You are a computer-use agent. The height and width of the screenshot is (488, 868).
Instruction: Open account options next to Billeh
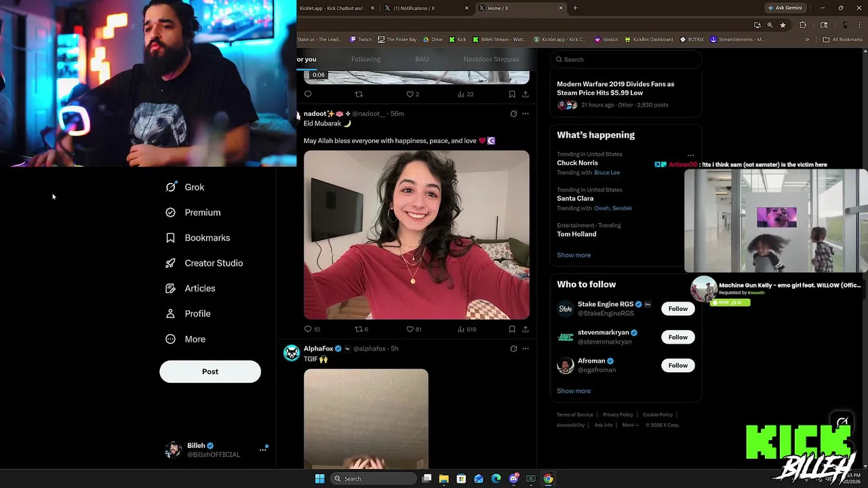tap(263, 449)
